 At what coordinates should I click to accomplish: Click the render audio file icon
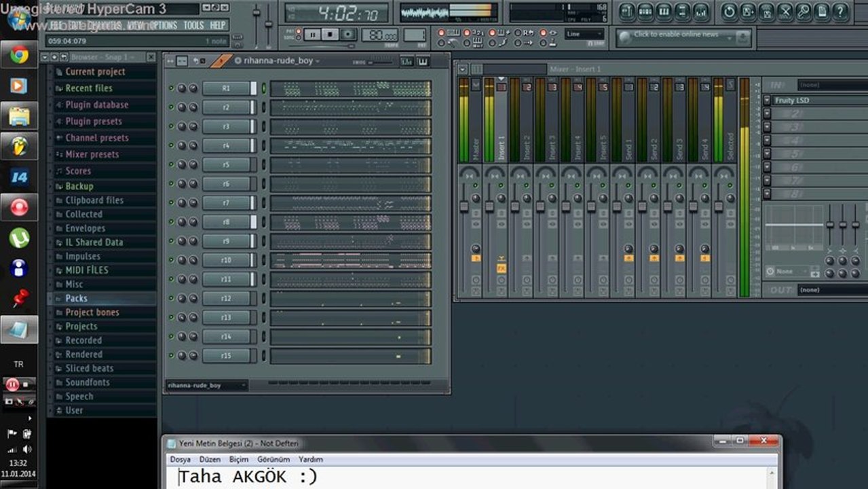coord(766,12)
